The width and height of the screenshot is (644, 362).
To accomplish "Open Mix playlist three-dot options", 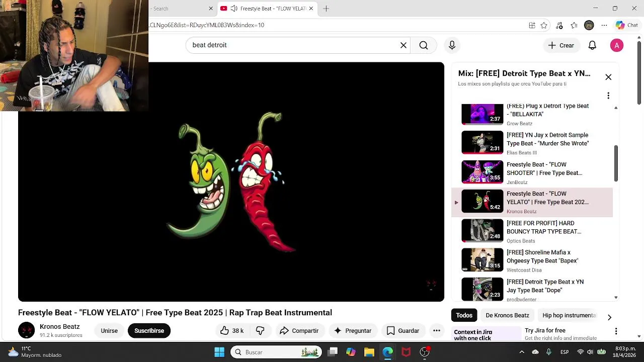I will click(x=608, y=96).
